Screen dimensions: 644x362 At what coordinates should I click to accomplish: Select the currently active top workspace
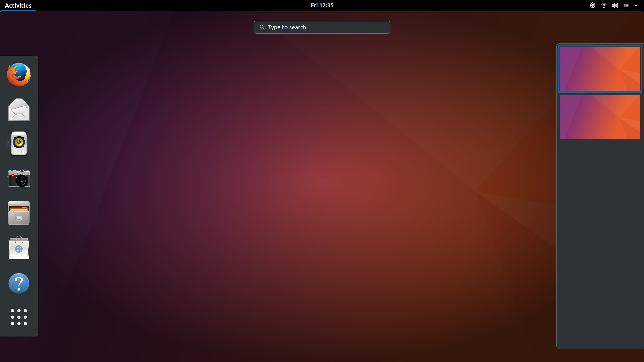coord(600,68)
